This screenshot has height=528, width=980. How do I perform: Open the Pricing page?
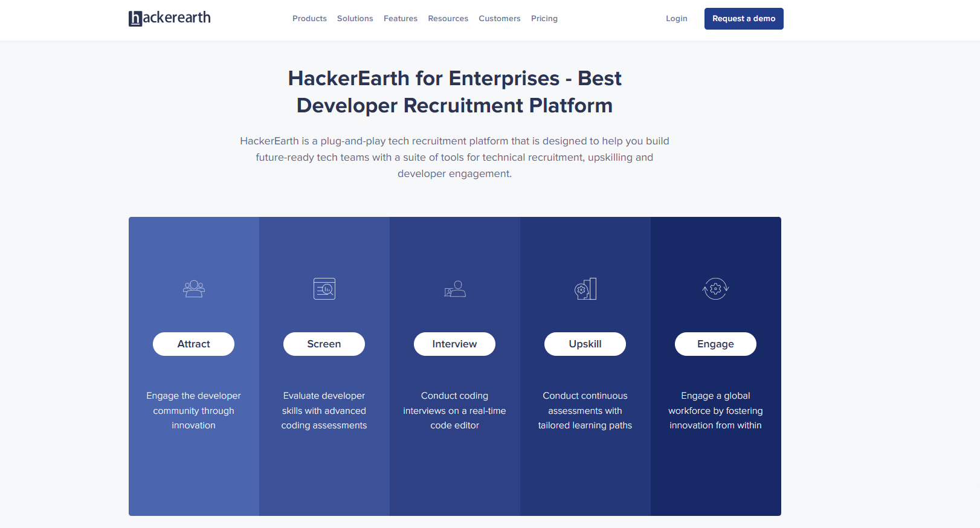544,19
